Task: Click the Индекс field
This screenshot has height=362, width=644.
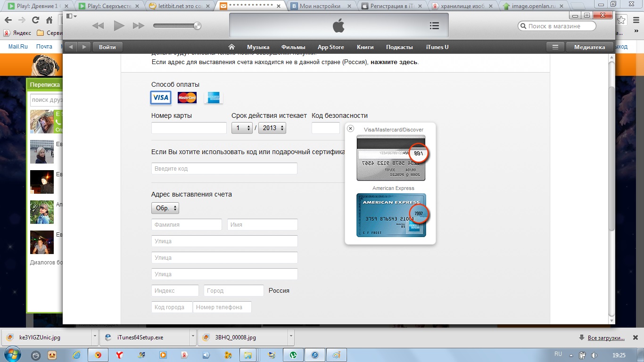Action: 175,291
